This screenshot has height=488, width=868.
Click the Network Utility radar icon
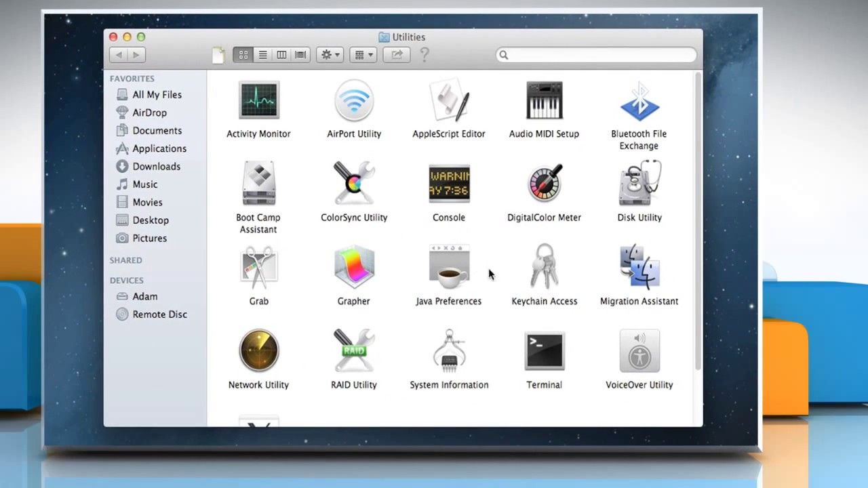click(x=258, y=351)
